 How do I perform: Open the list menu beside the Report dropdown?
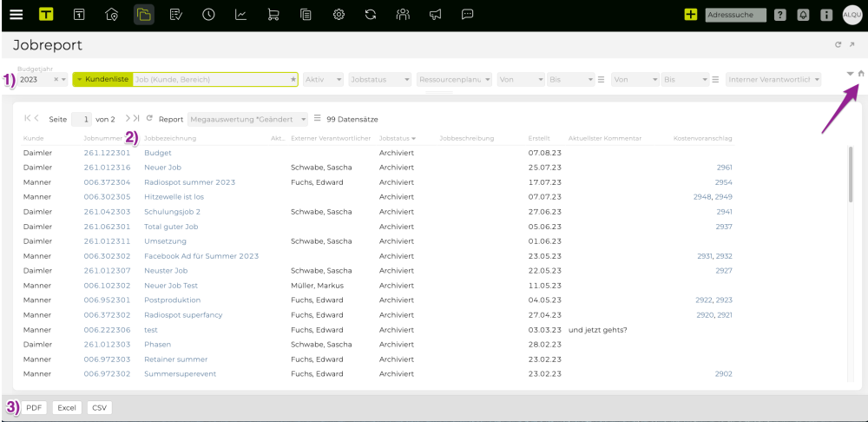pos(317,118)
